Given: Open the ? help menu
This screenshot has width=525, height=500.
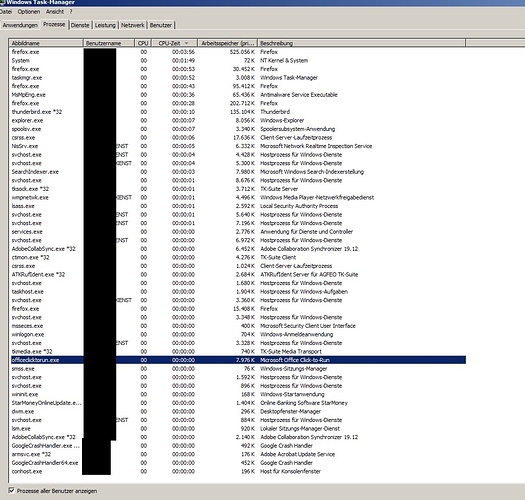Looking at the screenshot, I should coord(71,12).
